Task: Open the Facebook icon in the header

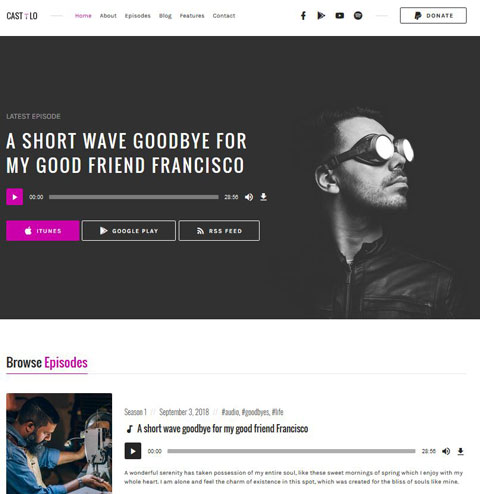Action: pos(303,16)
